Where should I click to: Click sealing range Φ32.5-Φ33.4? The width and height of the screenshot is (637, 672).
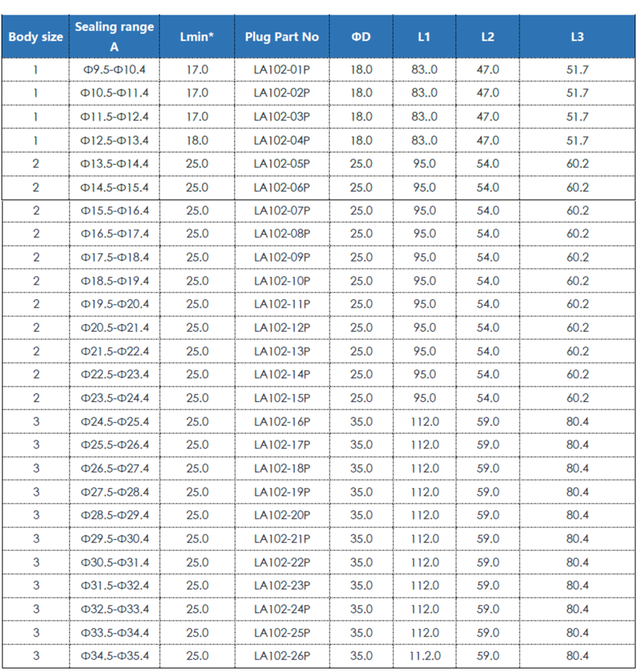[115, 609]
